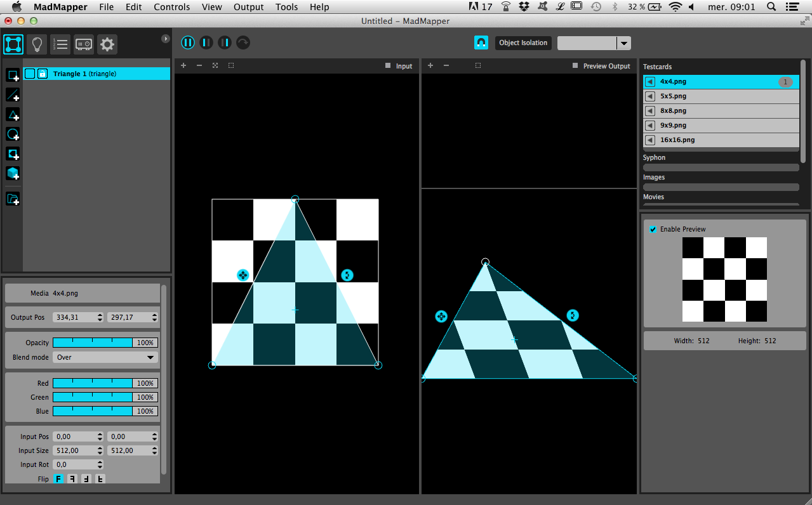Click the add 3D cube object tool
Screen dimensions: 812x505
pyautogui.click(x=13, y=173)
